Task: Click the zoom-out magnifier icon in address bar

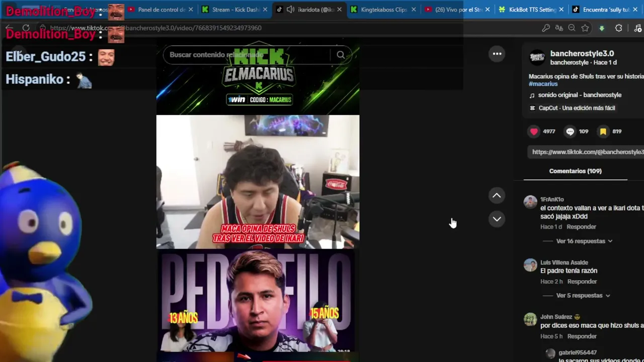Action: [x=572, y=28]
